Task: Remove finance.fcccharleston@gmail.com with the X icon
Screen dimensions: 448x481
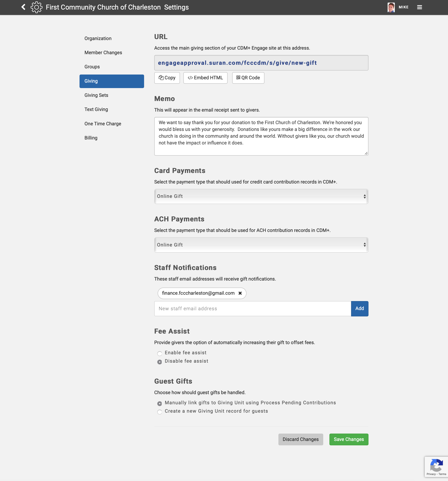Action: click(x=240, y=293)
